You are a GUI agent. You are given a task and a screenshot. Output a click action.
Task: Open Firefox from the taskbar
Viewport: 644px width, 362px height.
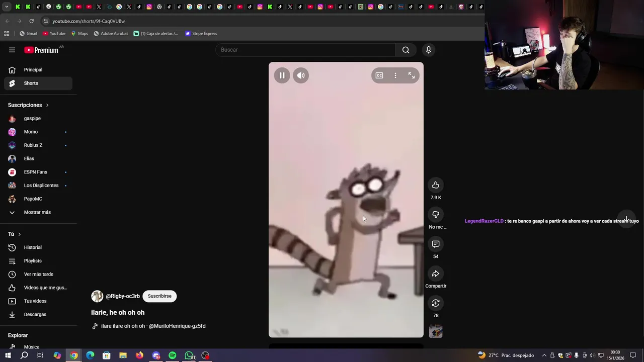[139, 355]
